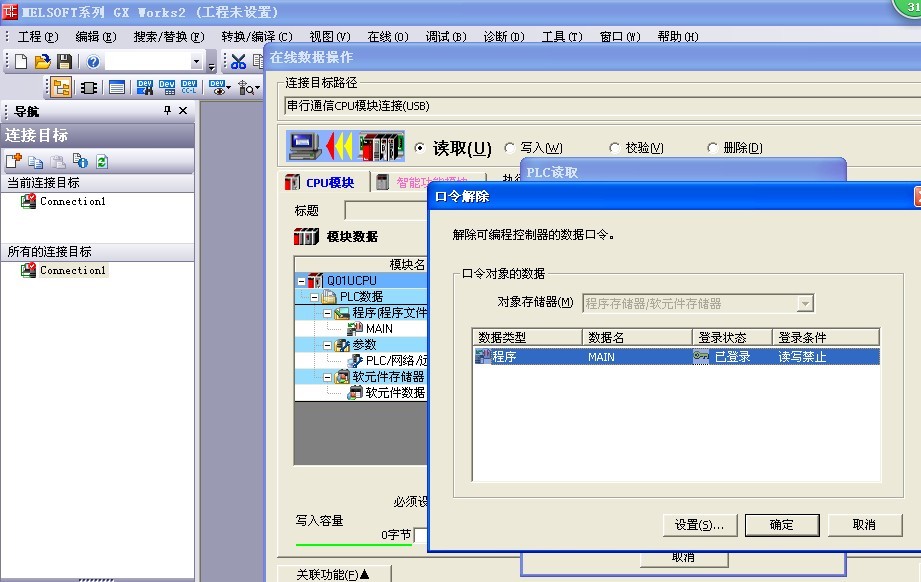Open the 帮助(H) menu

[678, 36]
